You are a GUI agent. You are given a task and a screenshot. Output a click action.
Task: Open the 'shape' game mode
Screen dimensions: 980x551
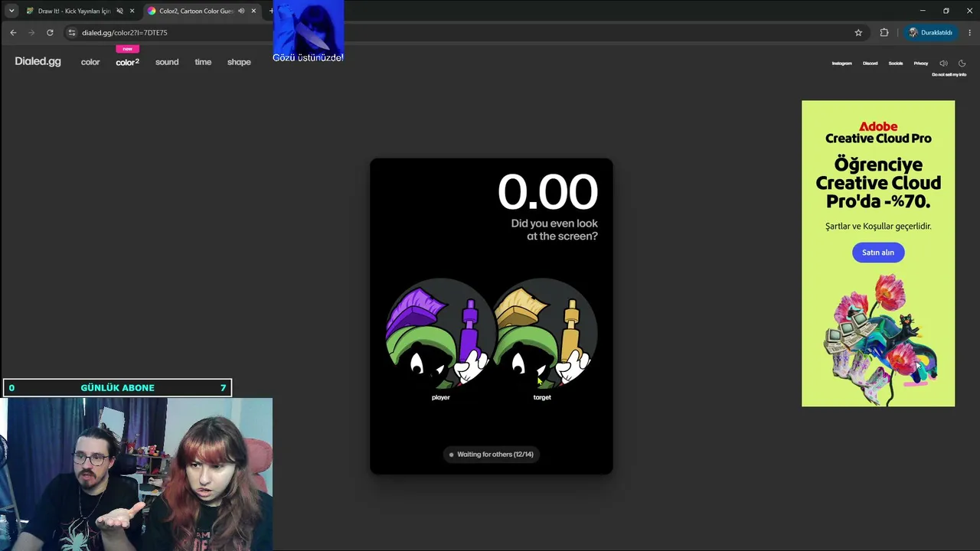pyautogui.click(x=239, y=62)
